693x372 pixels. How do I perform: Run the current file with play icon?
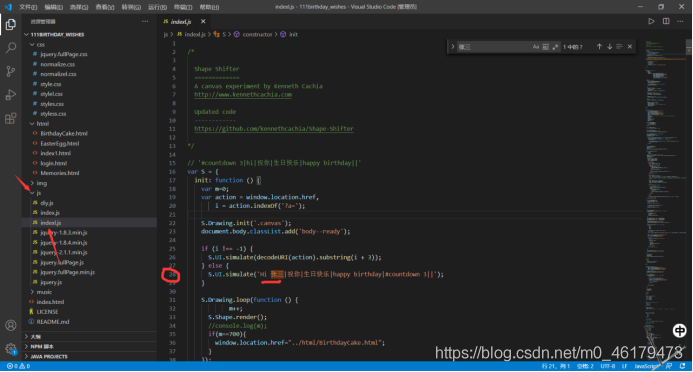(651, 21)
